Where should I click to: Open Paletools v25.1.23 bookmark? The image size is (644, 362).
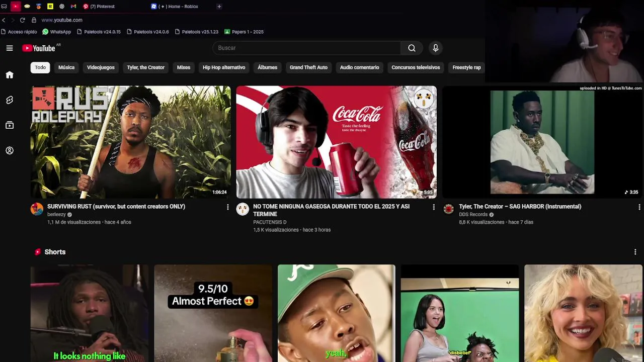pos(197,32)
